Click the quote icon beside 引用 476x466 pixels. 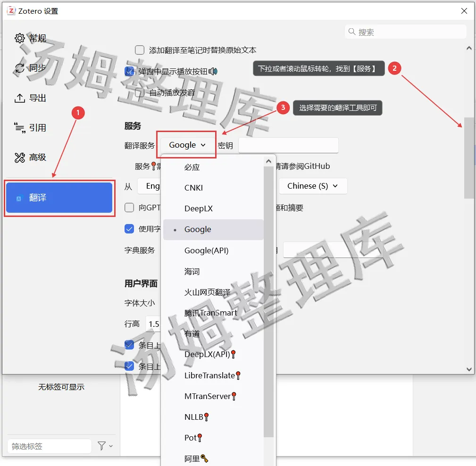20,127
